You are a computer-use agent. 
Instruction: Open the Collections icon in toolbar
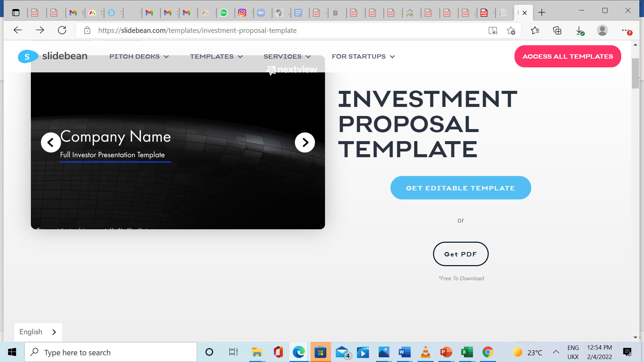[557, 31]
